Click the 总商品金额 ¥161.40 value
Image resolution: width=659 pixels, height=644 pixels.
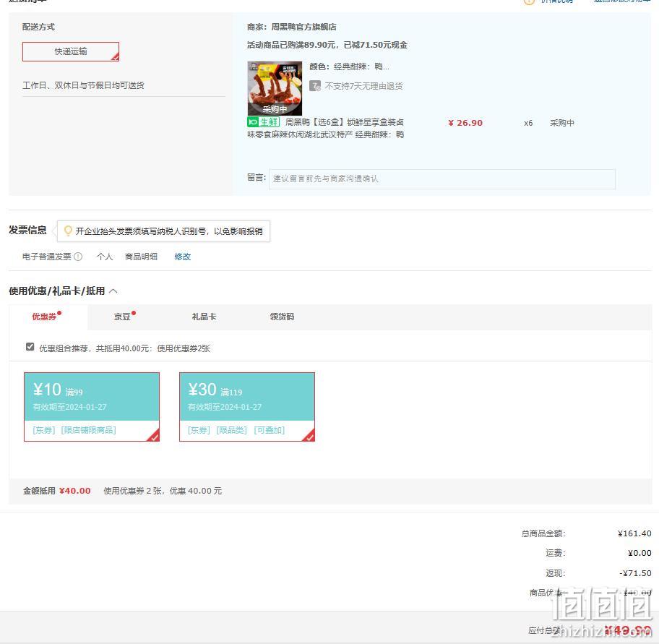pyautogui.click(x=634, y=533)
